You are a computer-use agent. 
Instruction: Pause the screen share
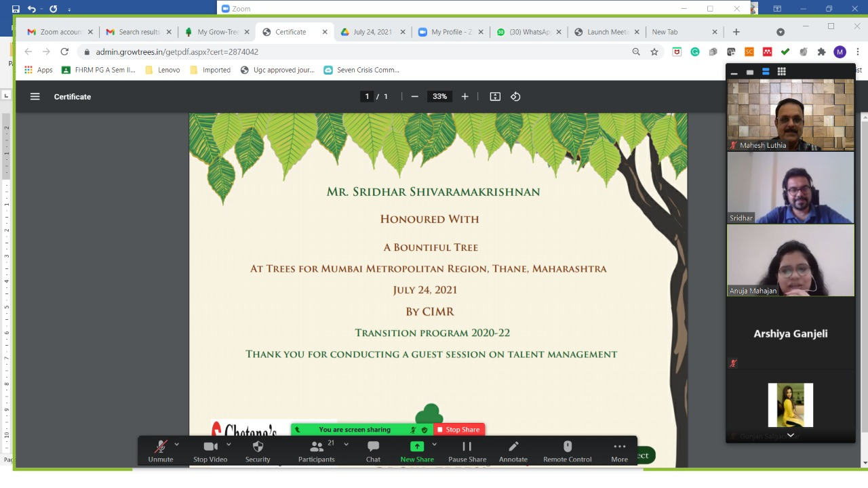467,451
